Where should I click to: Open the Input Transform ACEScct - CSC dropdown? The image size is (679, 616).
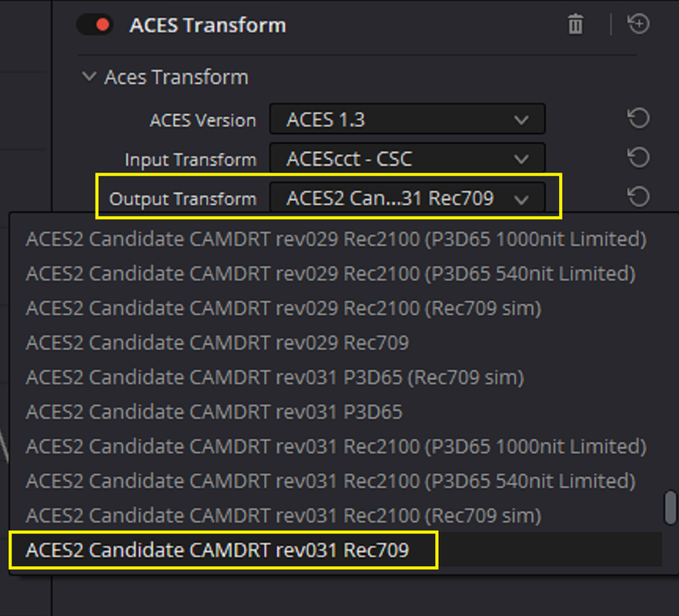(407, 158)
